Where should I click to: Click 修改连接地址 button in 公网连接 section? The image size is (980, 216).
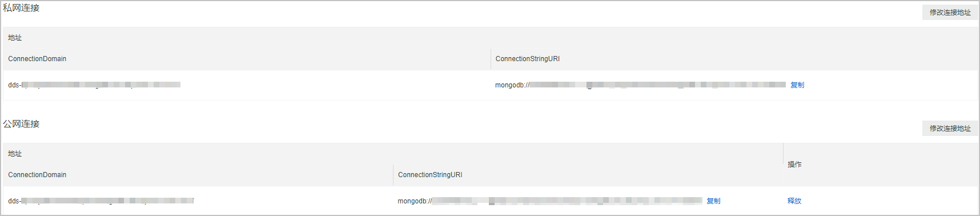950,129
